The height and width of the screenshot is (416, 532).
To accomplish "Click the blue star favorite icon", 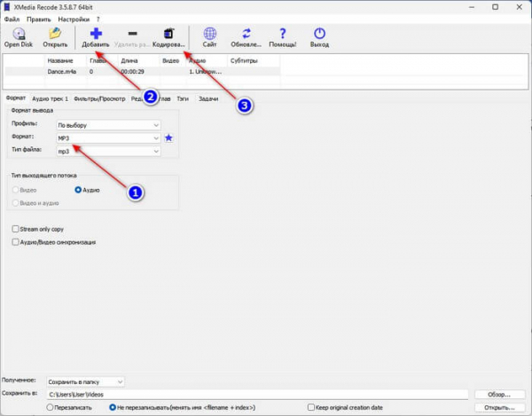I will [168, 137].
